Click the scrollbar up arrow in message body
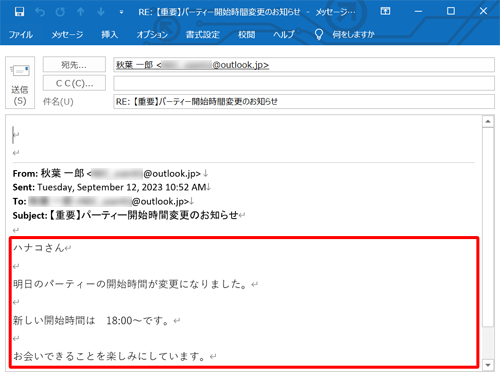 pyautogui.click(x=488, y=122)
